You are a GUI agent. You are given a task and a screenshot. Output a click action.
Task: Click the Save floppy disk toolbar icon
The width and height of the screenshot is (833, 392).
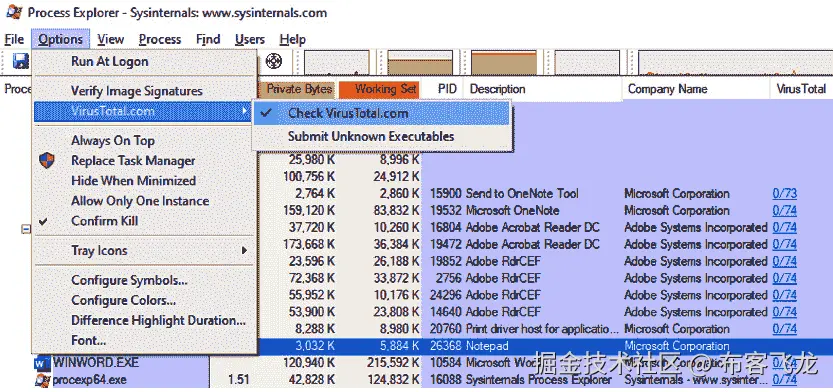pos(21,61)
